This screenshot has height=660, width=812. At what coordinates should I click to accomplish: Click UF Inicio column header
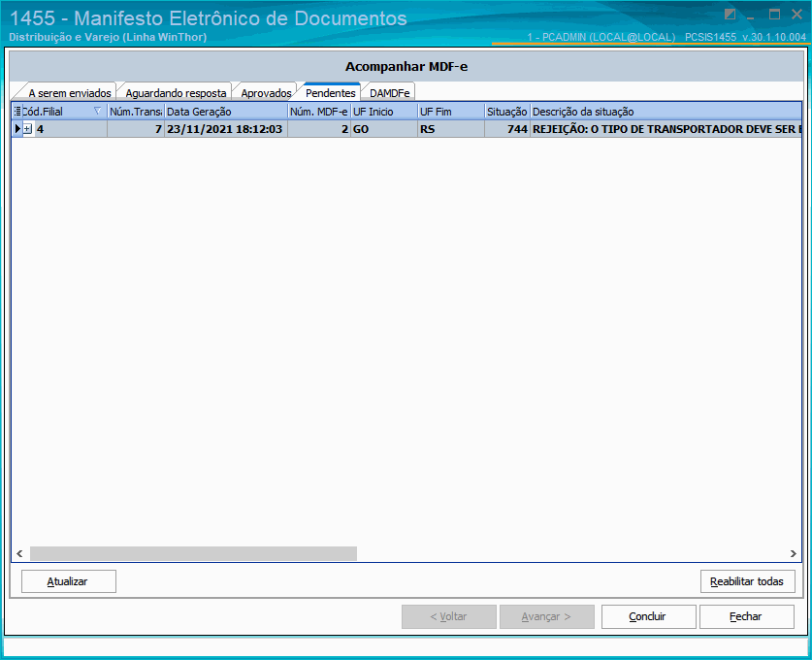[x=384, y=112]
